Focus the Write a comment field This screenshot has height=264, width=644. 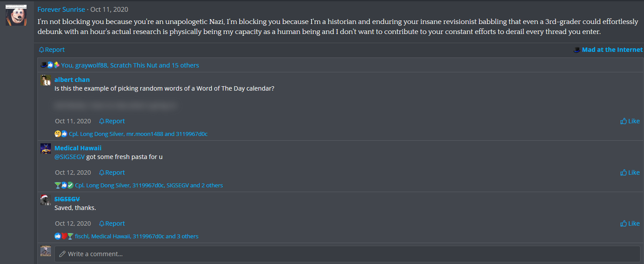click(x=348, y=254)
